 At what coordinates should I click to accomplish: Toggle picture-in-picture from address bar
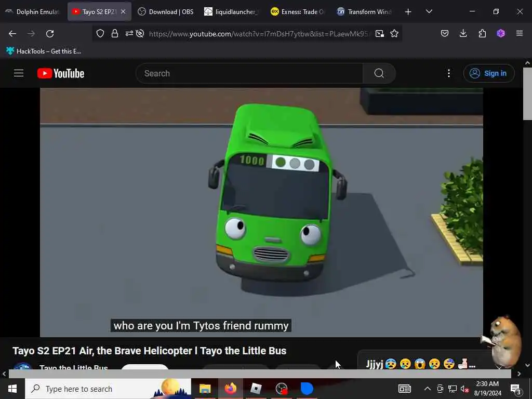[380, 33]
